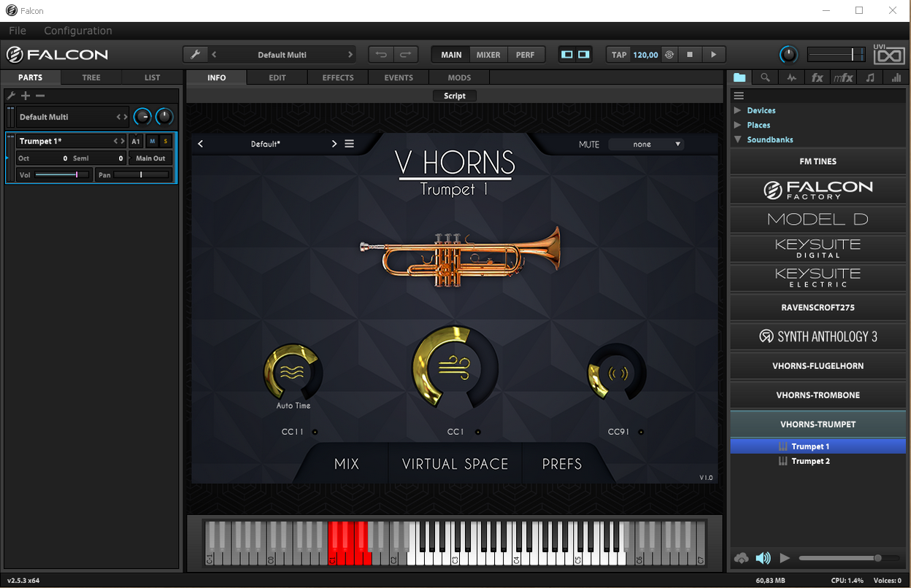Select the LIST tab
The width and height of the screenshot is (911, 588).
pyautogui.click(x=152, y=77)
